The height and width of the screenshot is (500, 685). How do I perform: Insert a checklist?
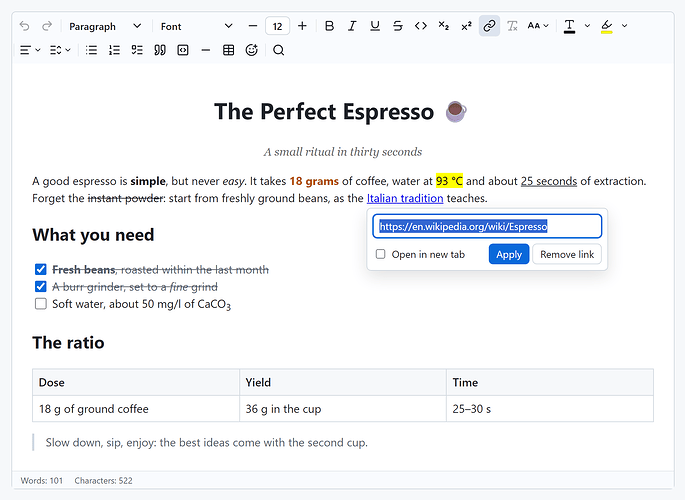coord(137,50)
